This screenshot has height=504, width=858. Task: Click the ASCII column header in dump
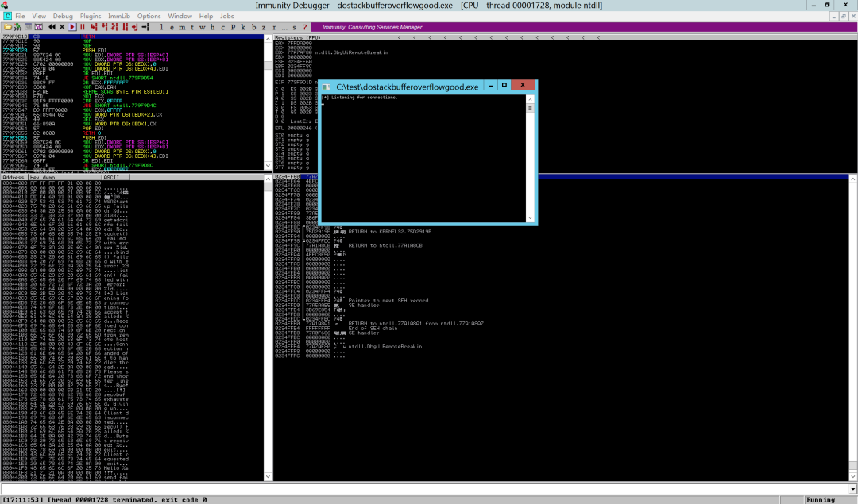pyautogui.click(x=115, y=177)
